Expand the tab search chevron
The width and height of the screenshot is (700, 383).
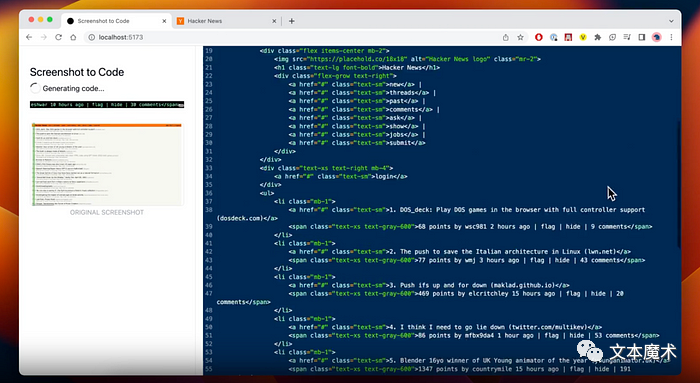point(671,21)
